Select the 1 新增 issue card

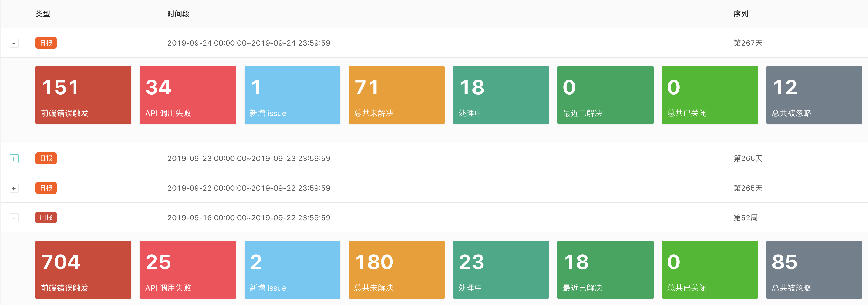[292, 95]
